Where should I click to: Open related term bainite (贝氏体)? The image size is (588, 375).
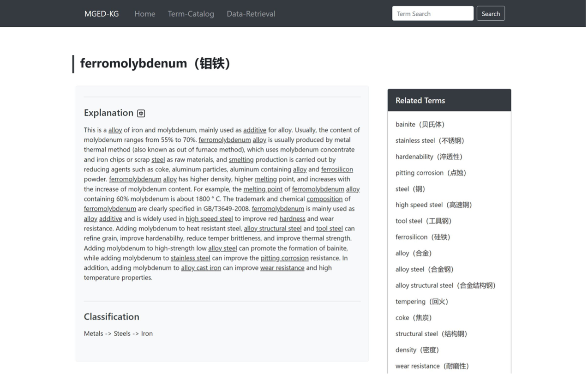[x=420, y=124]
